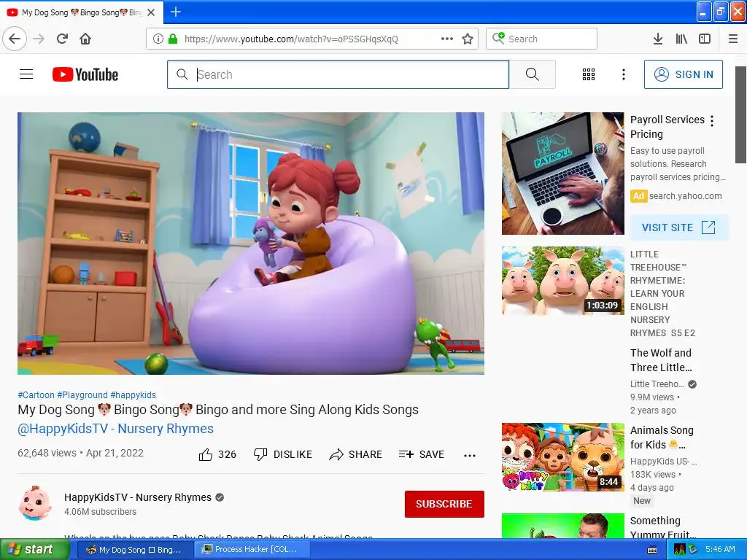This screenshot has height=560, width=747.
Task: Go back to the previous page
Action: 15,39
